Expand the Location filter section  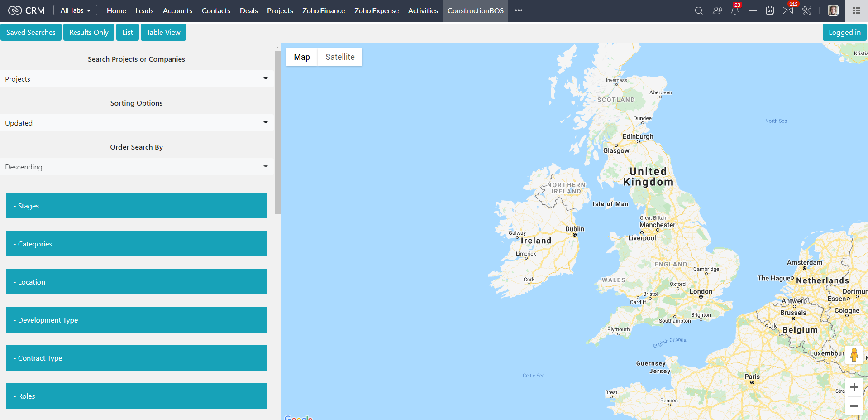tap(136, 282)
